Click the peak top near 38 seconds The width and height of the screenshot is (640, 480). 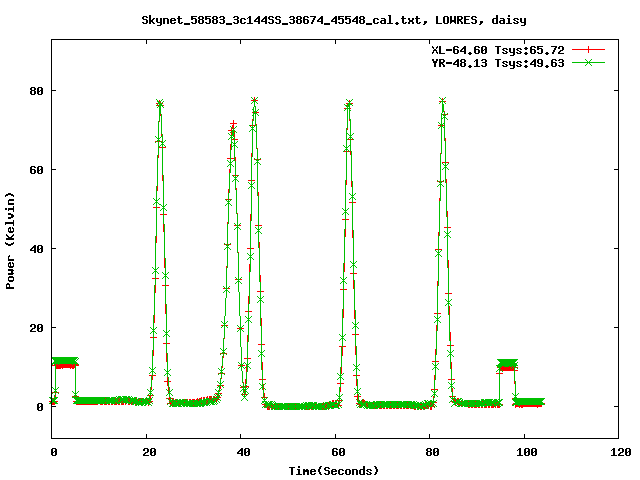[233, 126]
